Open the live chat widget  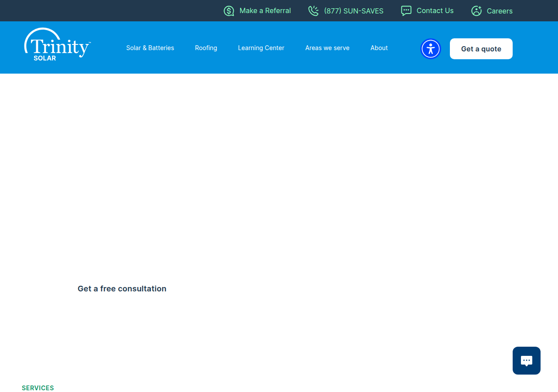[527, 361]
